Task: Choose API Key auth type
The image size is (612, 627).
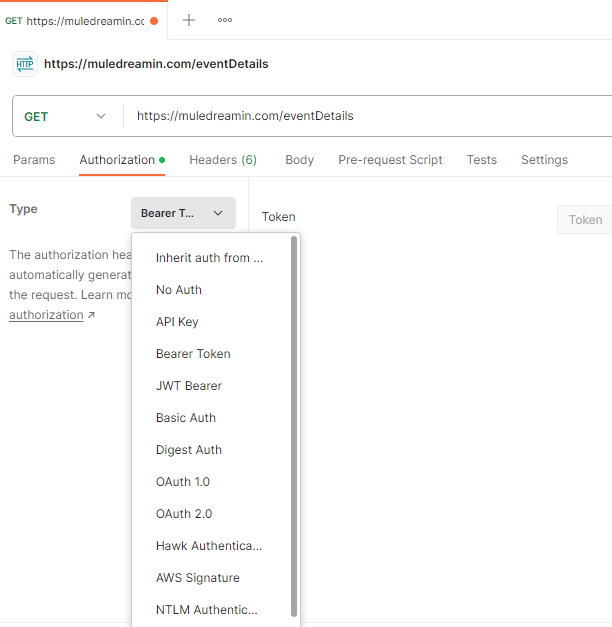Action: point(177,322)
